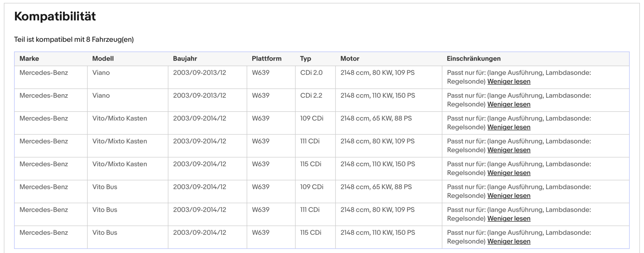Click 'Weniger lesen' for Vito Bus 111 CDi
The height and width of the screenshot is (253, 644).
click(509, 218)
